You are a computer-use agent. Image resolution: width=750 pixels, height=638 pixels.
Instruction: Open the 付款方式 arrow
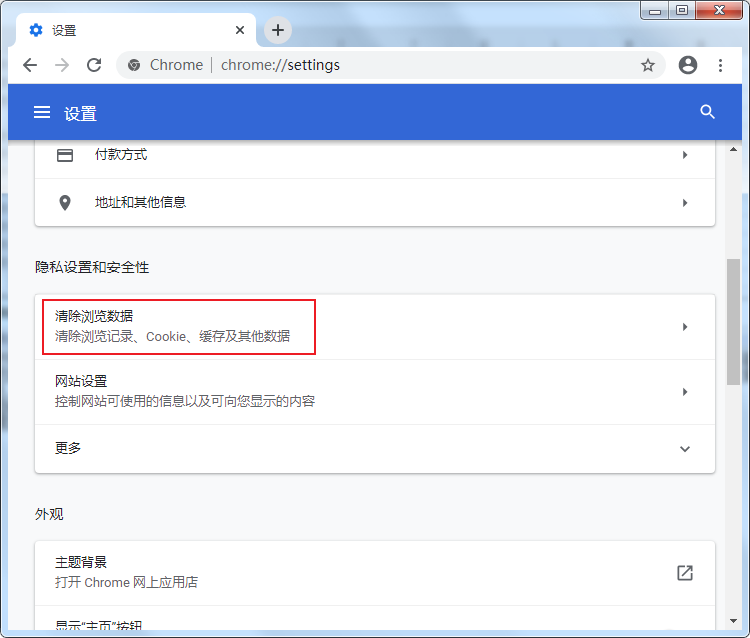(685, 155)
